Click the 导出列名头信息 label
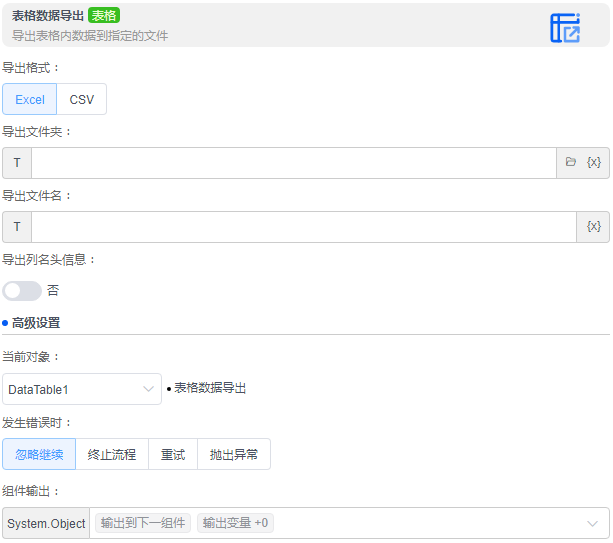The height and width of the screenshot is (543, 613). pos(48,259)
